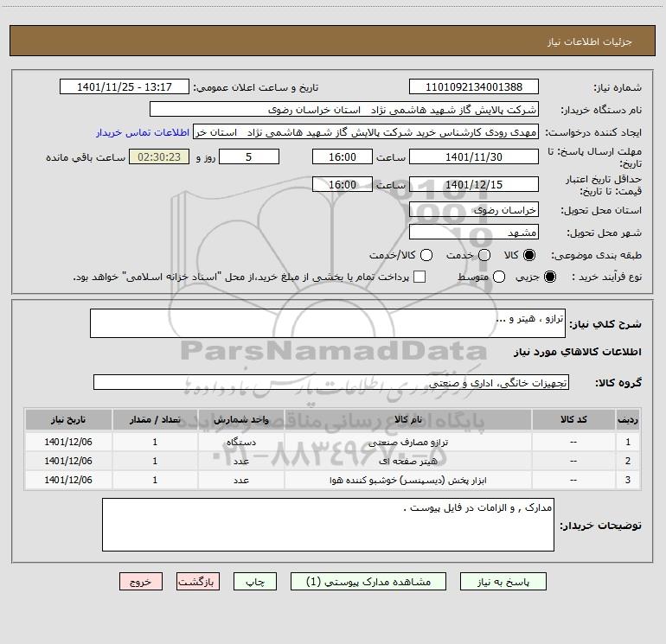Click the delivery city field مشهد
Image resolution: width=666 pixels, height=644 pixels.
tap(474, 233)
